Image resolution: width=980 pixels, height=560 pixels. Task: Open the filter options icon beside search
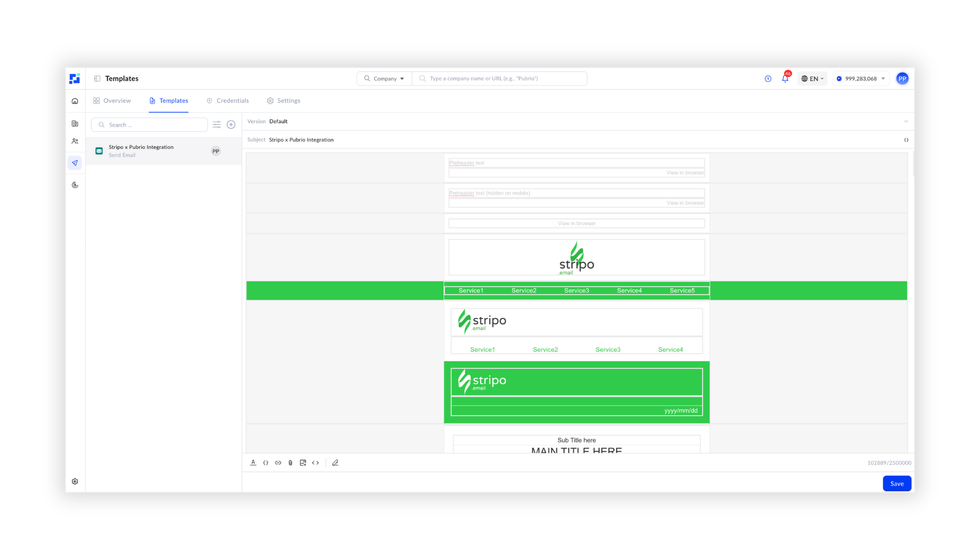point(217,124)
